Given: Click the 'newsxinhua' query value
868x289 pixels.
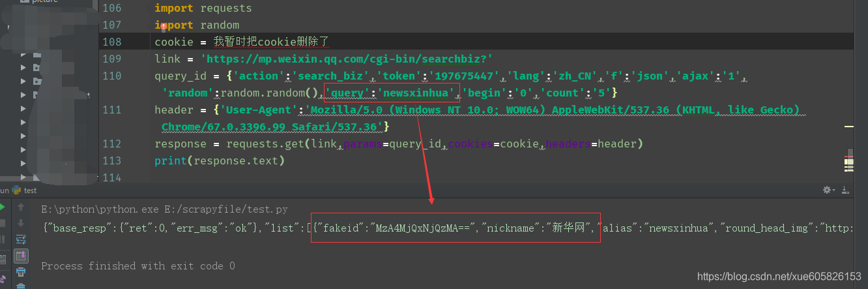Looking at the screenshot, I should pos(418,93).
